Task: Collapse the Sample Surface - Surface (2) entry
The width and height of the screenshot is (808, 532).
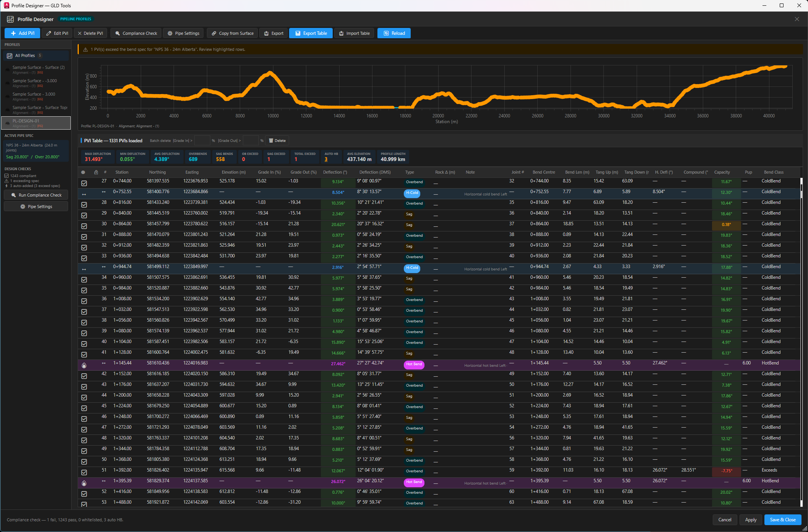Action: pos(7,70)
